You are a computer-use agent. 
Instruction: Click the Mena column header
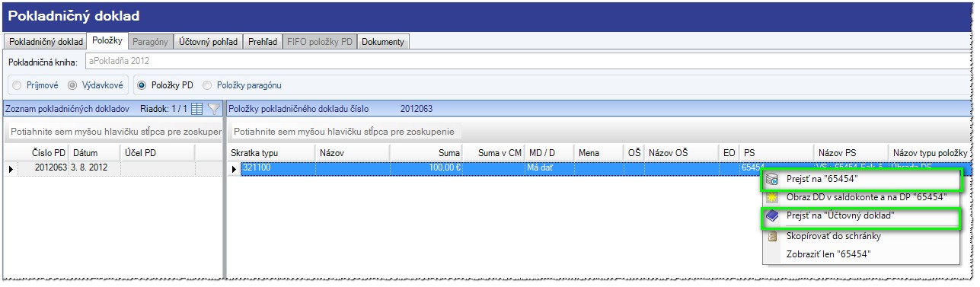600,153
